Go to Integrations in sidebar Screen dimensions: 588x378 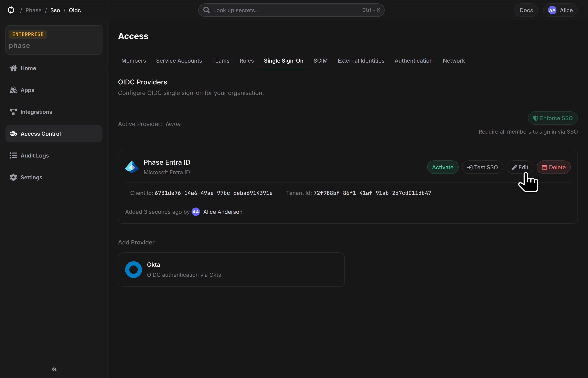(54, 112)
